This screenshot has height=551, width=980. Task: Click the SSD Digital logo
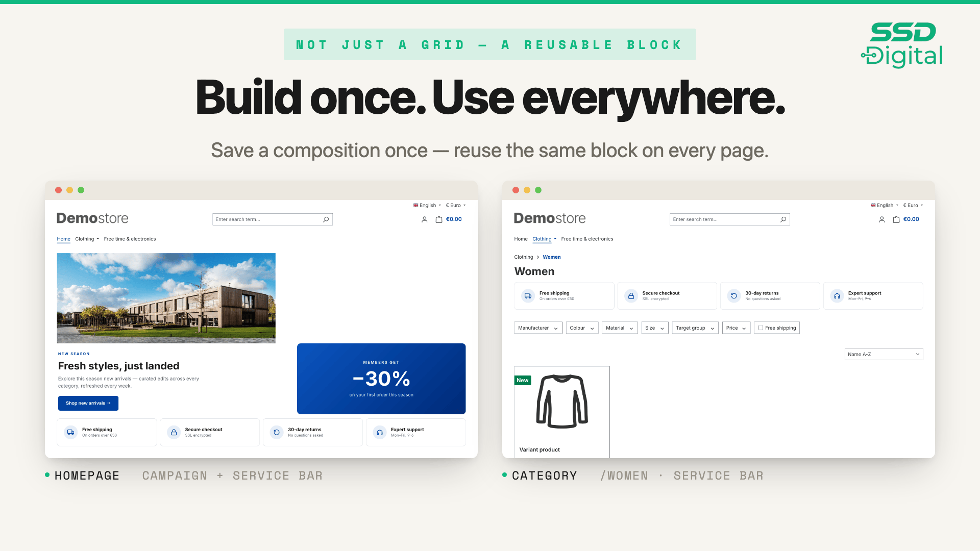tap(902, 45)
